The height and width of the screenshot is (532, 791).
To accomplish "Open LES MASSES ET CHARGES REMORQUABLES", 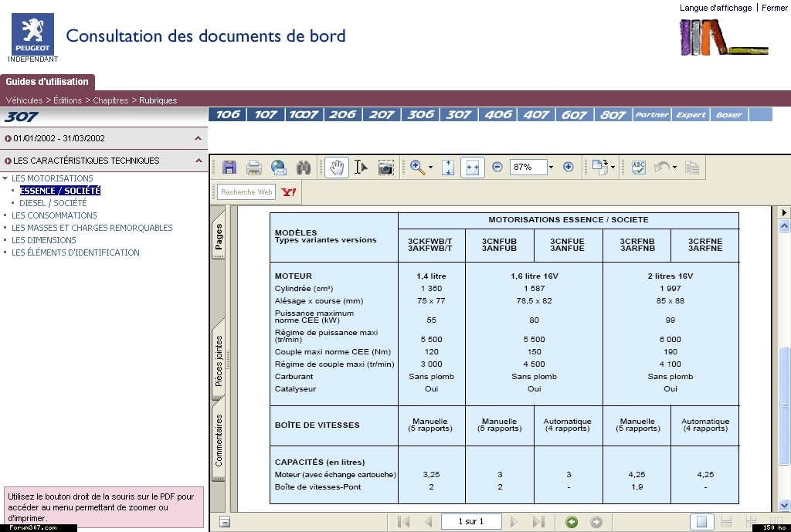I will click(92, 228).
